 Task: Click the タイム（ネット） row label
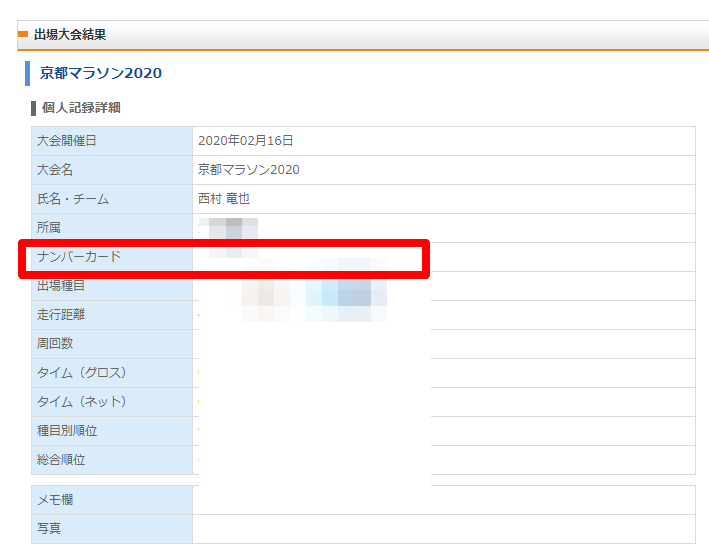pyautogui.click(x=82, y=402)
